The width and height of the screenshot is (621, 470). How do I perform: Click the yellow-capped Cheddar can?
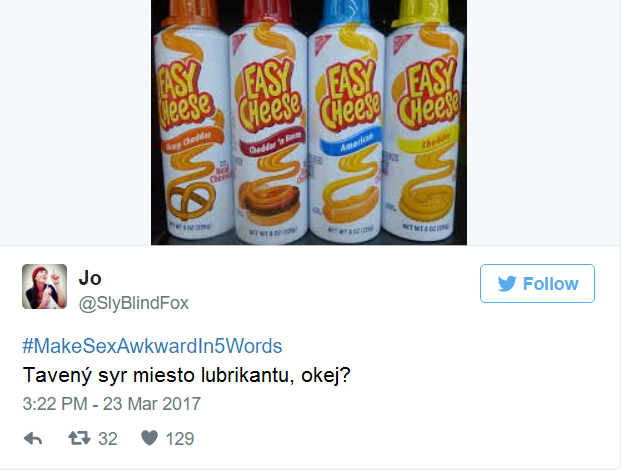425,123
